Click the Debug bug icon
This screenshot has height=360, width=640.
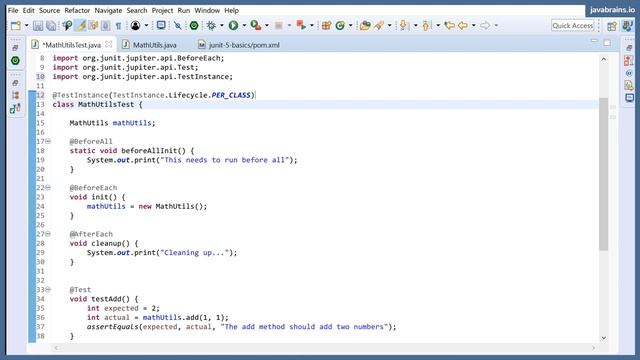coord(211,26)
